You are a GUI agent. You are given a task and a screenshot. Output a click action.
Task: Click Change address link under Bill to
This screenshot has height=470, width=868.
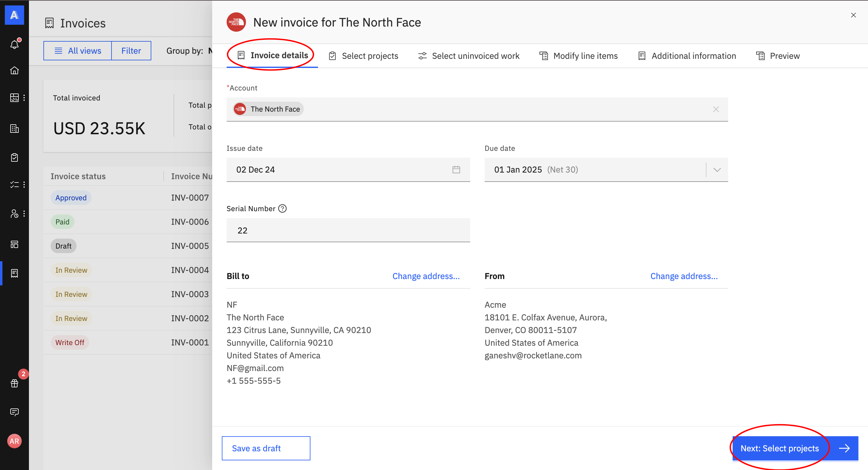click(426, 276)
